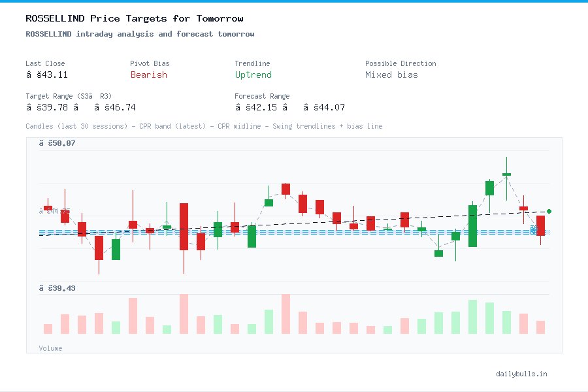Select the Volume panel label
This screenshot has width=588, height=392.
50,348
